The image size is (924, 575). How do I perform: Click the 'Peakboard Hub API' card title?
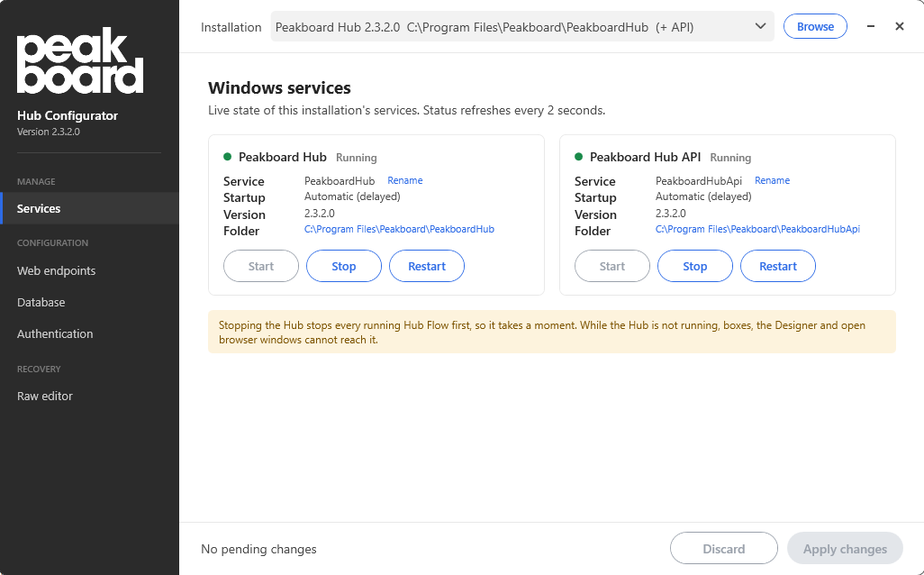[x=645, y=157]
